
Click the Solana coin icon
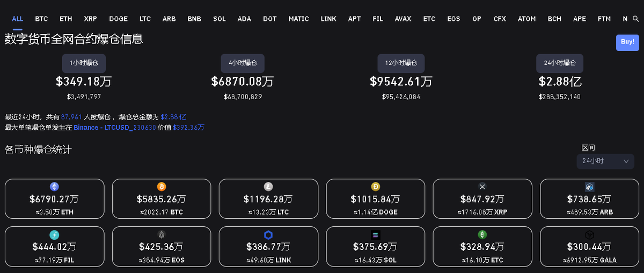click(x=376, y=234)
